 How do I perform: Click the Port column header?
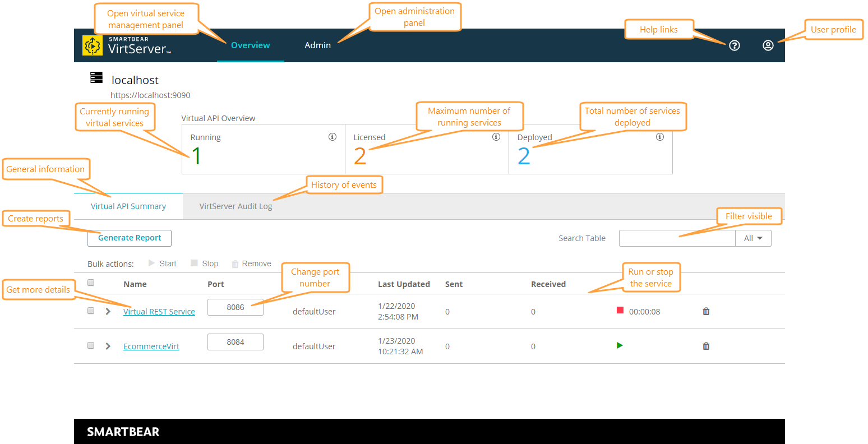tap(216, 284)
